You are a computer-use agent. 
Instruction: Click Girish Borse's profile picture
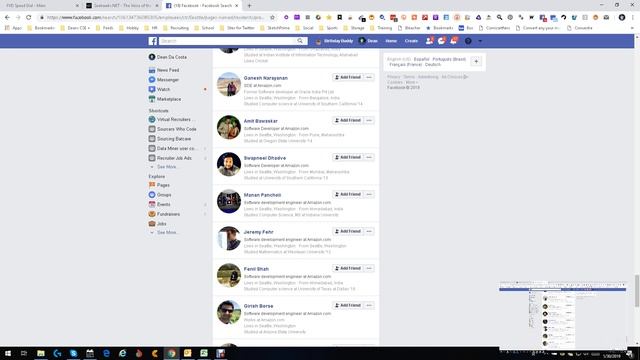coord(229,312)
